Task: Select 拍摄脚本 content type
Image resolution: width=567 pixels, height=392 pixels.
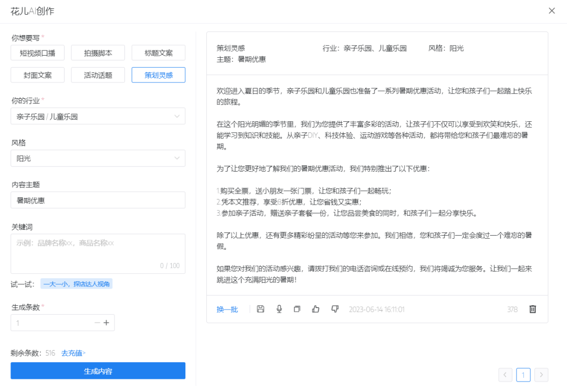Action: 98,53
